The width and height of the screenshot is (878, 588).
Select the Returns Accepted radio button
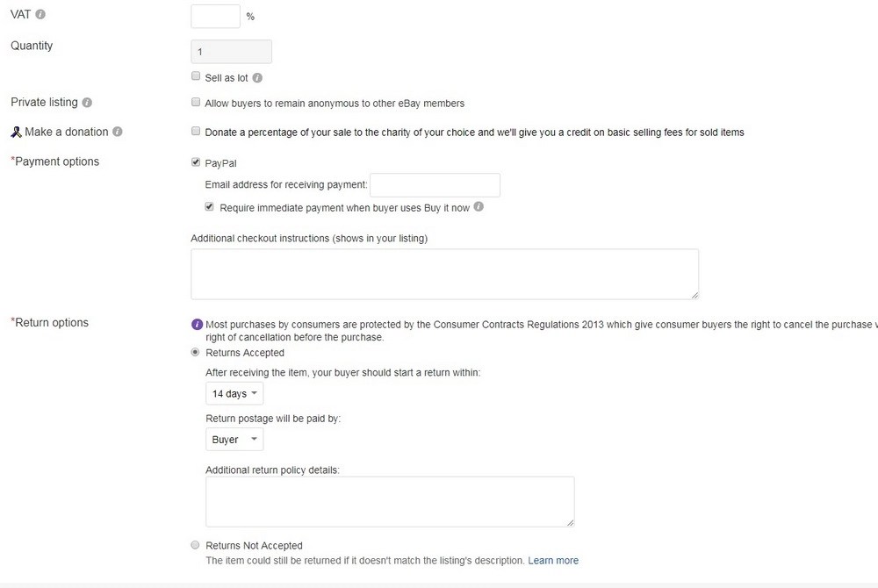tap(195, 352)
